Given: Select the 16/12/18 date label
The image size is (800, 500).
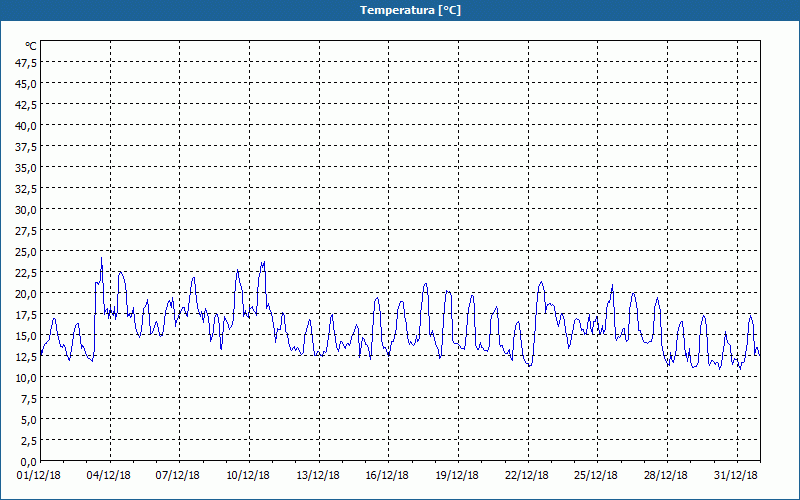Looking at the screenshot, I should (387, 475).
